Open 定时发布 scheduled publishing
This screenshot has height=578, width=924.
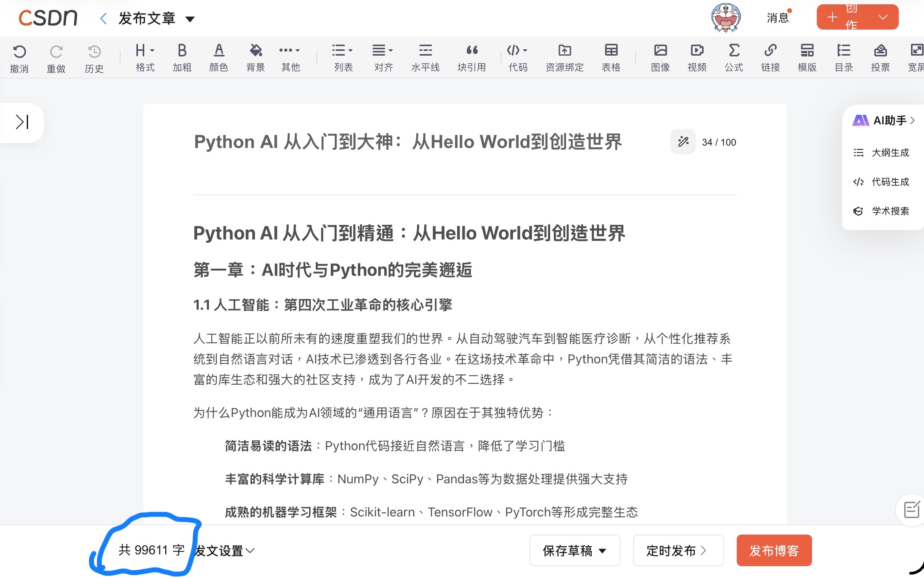click(678, 550)
